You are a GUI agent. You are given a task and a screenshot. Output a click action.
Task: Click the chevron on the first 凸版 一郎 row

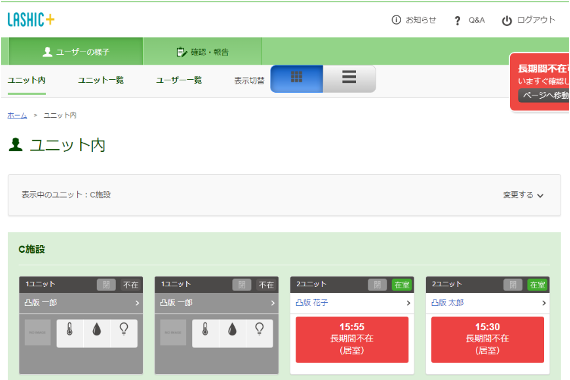pos(137,303)
